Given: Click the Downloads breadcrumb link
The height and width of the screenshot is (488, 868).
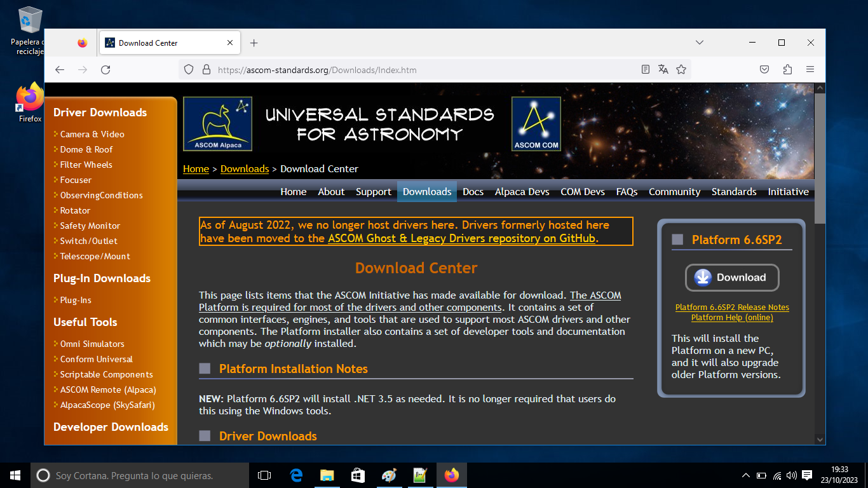Looking at the screenshot, I should point(245,169).
